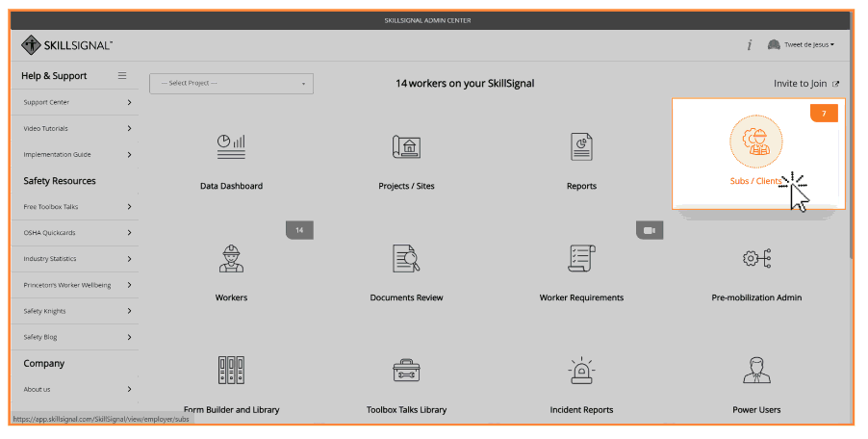Expand the Implementation Guide chevron
The height and width of the screenshot is (439, 868).
(x=129, y=154)
